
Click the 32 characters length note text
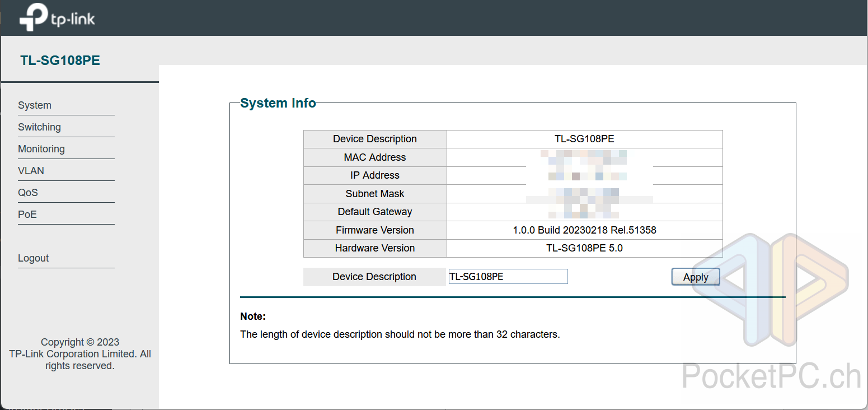(x=400, y=334)
